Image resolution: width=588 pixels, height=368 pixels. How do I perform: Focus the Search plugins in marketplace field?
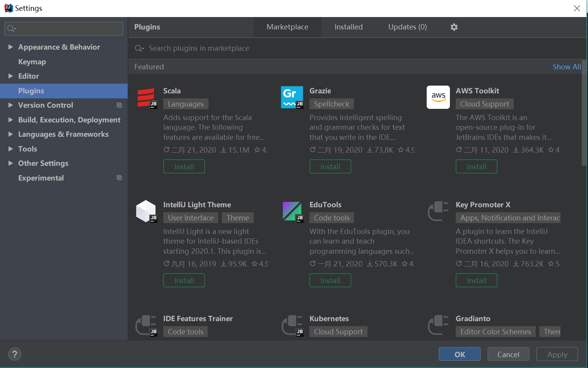coord(357,48)
